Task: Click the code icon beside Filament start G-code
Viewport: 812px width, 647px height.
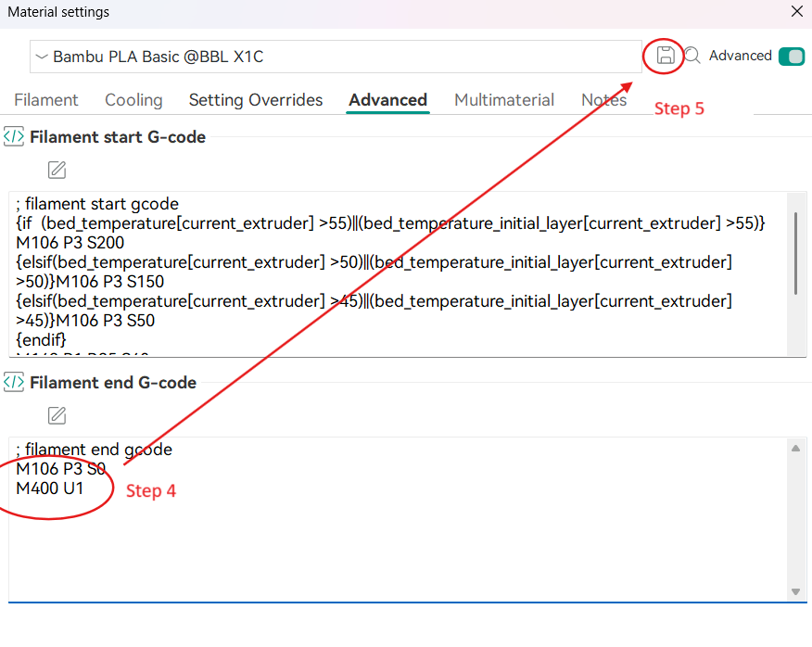Action: [x=14, y=137]
